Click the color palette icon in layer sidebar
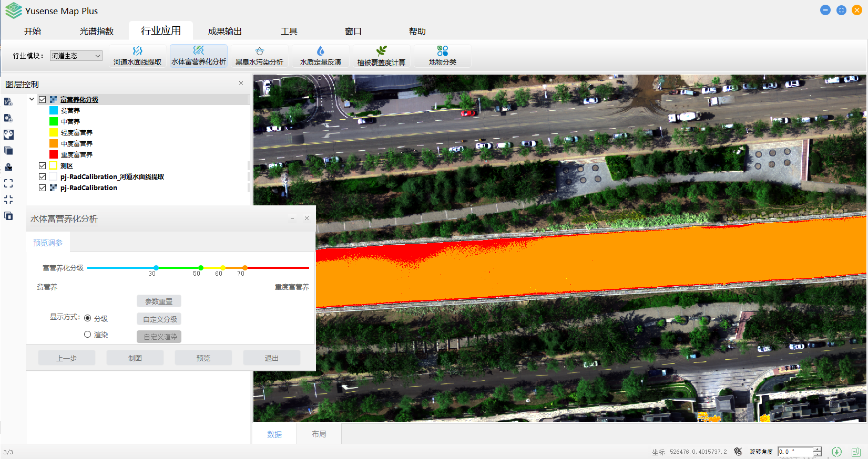Image resolution: width=868 pixels, height=459 pixels. (8, 134)
